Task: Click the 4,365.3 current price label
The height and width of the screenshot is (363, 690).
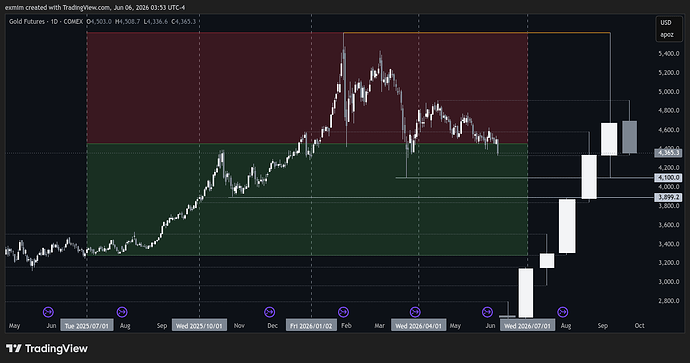Action: 668,153
